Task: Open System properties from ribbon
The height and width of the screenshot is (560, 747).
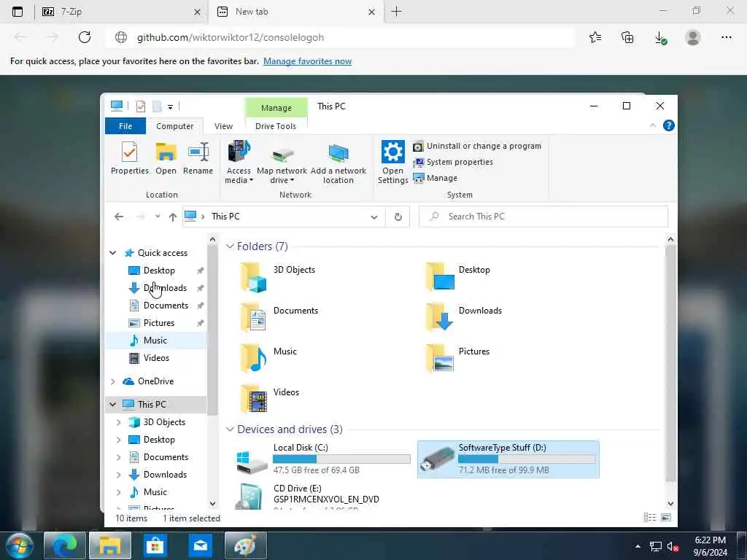Action: coord(453,163)
